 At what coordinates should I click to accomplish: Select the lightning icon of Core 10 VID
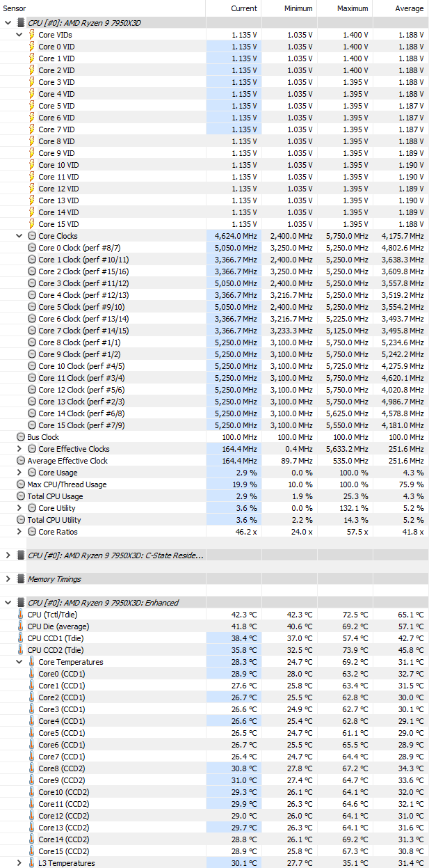click(x=32, y=165)
